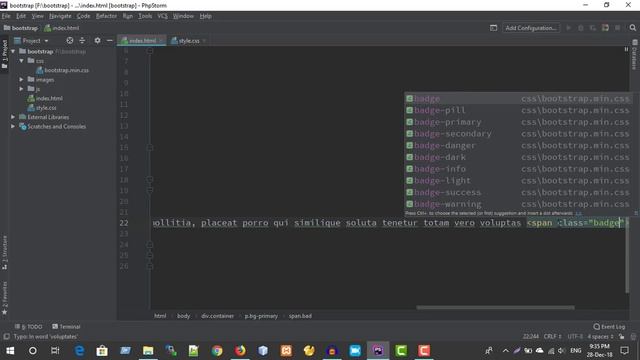Choose the badge-pill completion suggestion
The height and width of the screenshot is (360, 640).
click(518, 110)
